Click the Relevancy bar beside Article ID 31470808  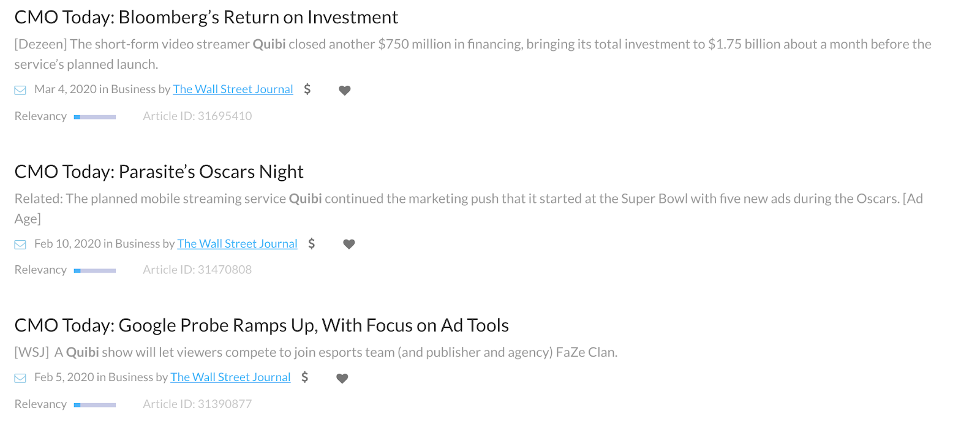coord(95,271)
